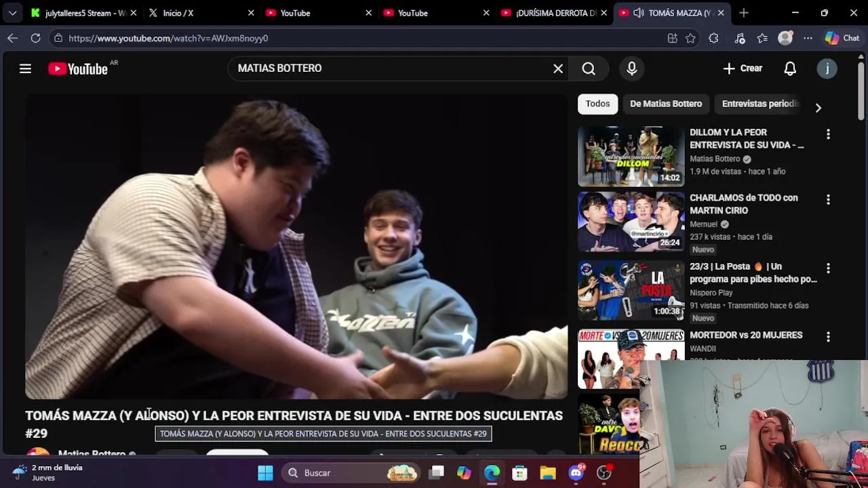Open the DILLOM Y LA PEOR ENTREVISTA title
Screen dimensions: 868x488
coord(747,139)
